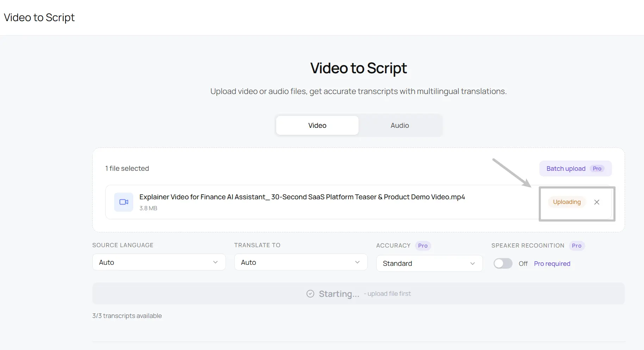The image size is (644, 350).
Task: Click the checkmark icon in Starting bar
Action: 310,293
